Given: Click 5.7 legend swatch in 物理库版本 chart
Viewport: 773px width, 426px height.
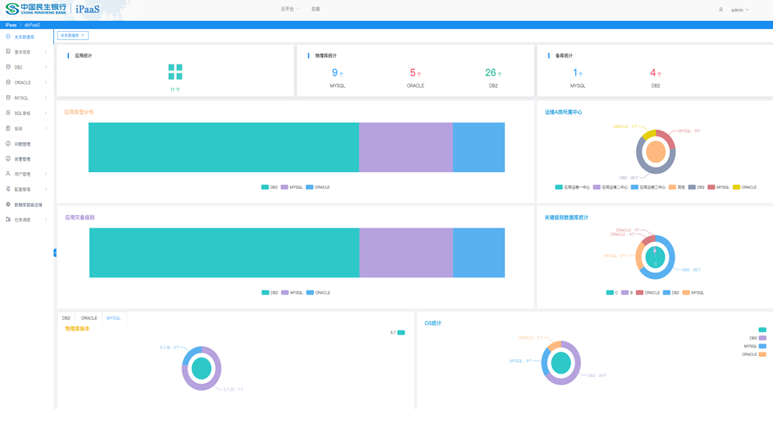Looking at the screenshot, I should click(x=401, y=332).
